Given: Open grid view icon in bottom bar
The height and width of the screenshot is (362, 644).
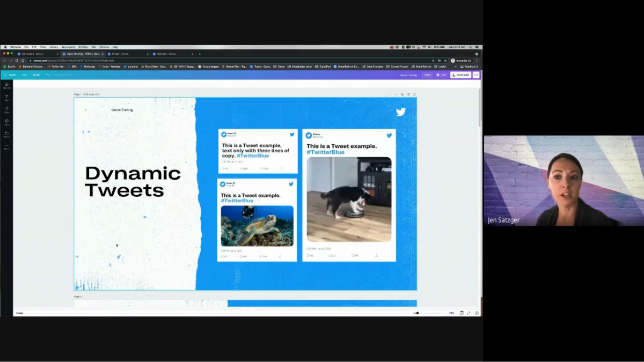Looking at the screenshot, I should point(462,313).
